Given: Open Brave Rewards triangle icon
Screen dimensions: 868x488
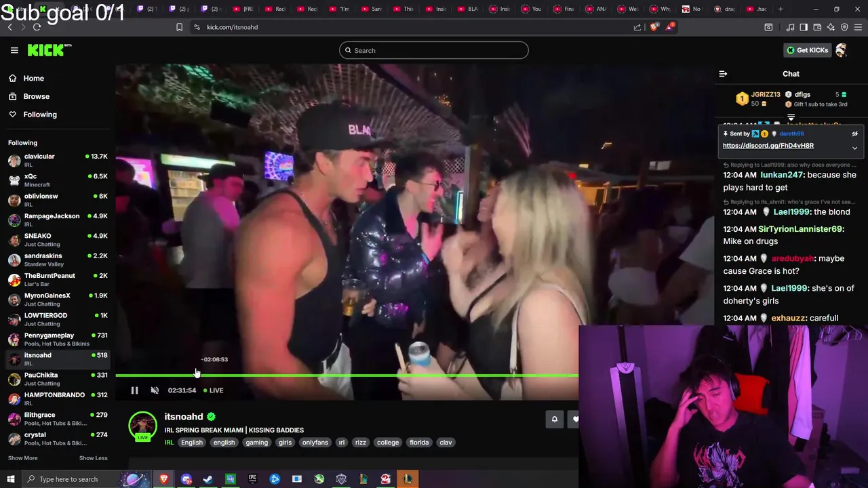Looking at the screenshot, I should [671, 26].
